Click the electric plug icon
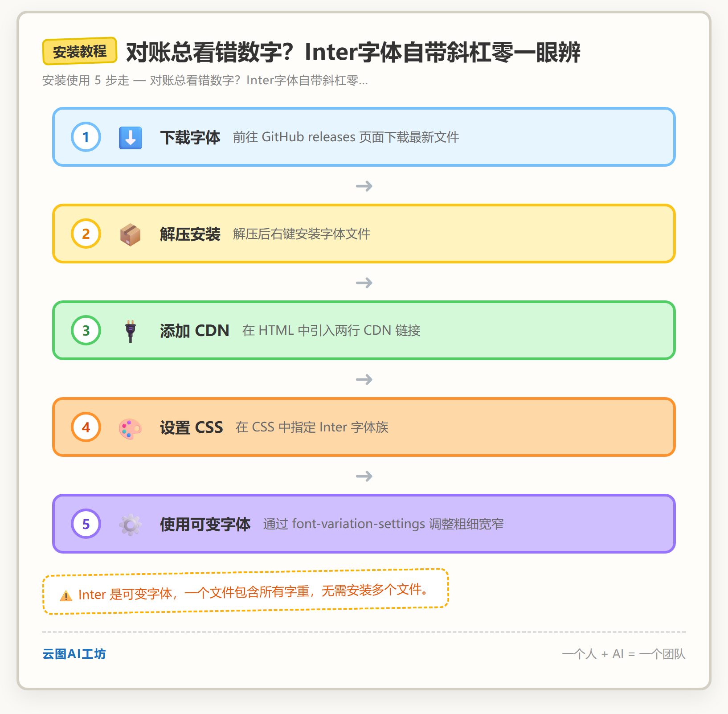728x714 pixels. (x=131, y=331)
